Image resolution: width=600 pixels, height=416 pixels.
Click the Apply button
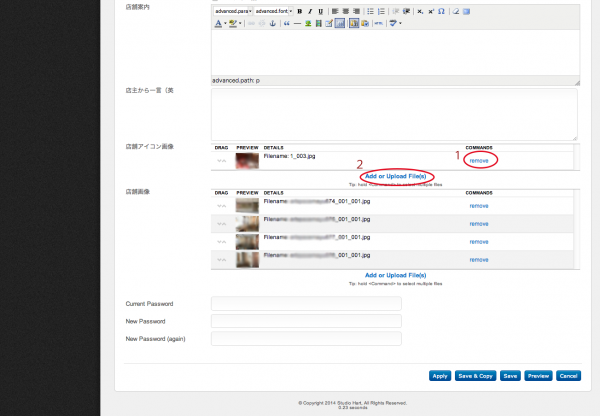[x=439, y=376]
